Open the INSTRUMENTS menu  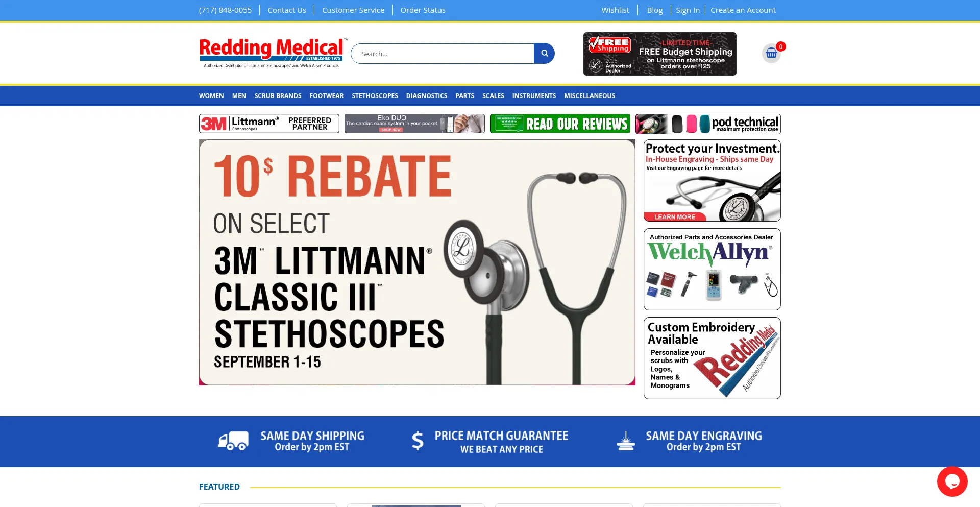(534, 96)
